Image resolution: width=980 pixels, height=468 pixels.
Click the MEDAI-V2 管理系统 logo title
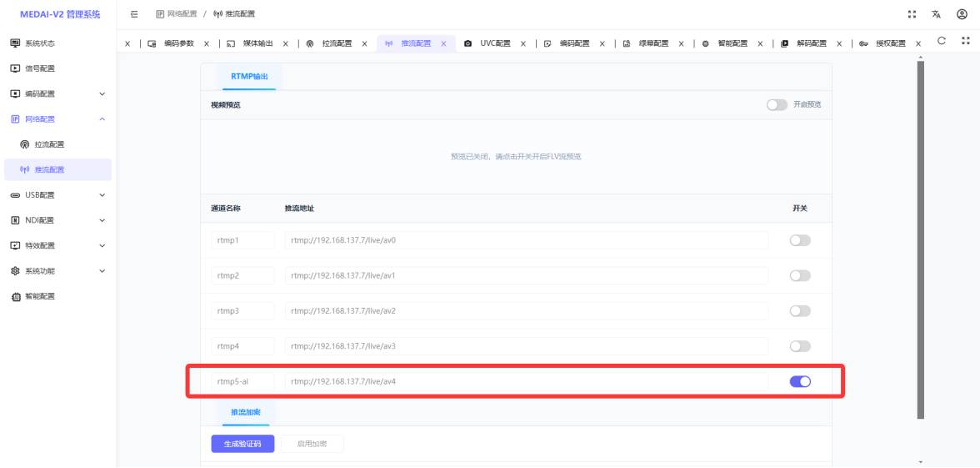(x=59, y=14)
